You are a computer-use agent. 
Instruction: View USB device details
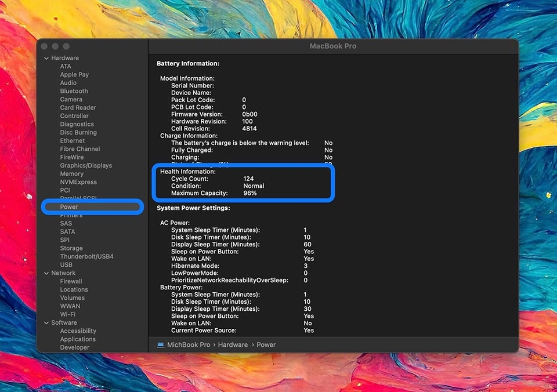pyautogui.click(x=66, y=264)
